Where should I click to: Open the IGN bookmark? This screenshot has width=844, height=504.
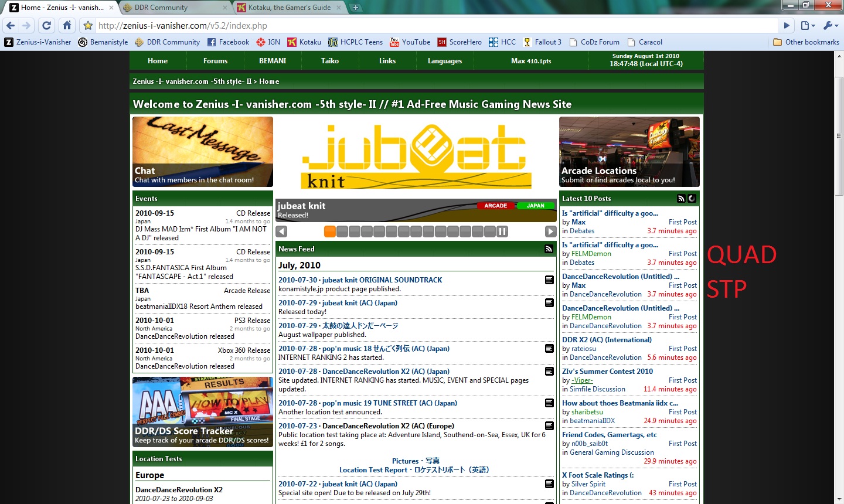click(x=268, y=42)
